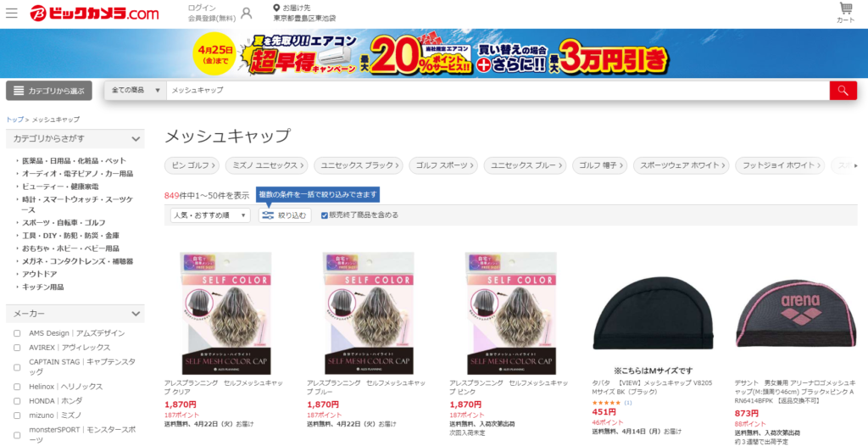868x446 pixels.
Task: Click the 絞り込む filter icon button
Action: (285, 215)
